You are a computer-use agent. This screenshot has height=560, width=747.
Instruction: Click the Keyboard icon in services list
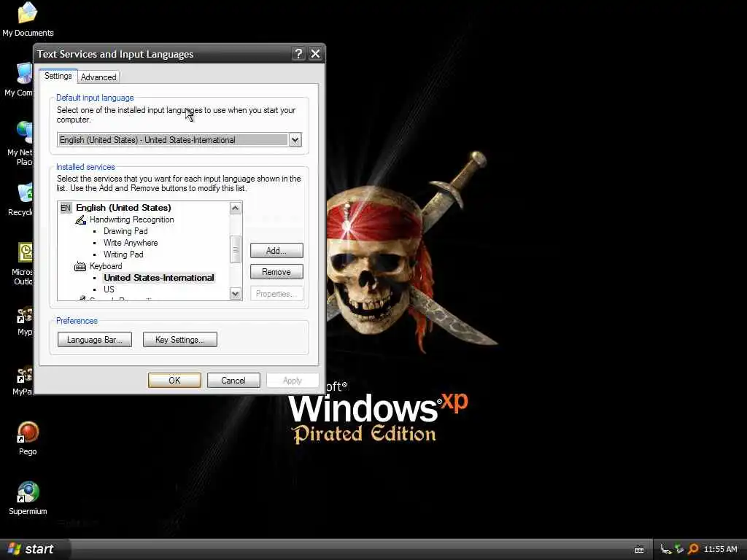click(80, 266)
